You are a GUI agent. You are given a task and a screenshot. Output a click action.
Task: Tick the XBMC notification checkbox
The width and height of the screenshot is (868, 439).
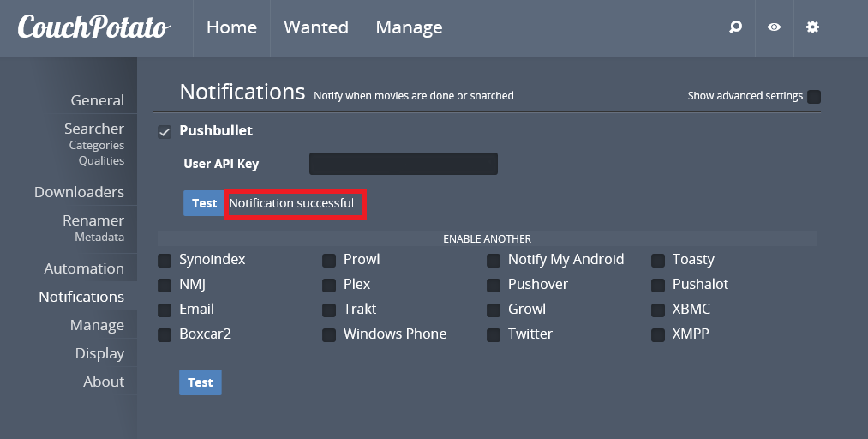point(658,310)
